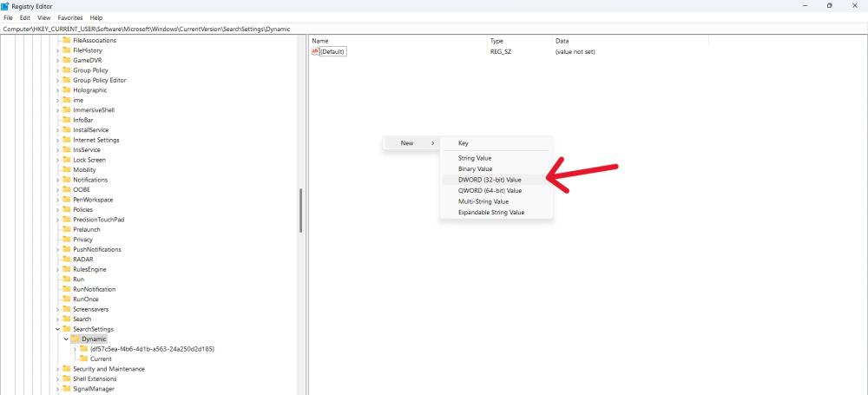Select the Screensavers key
Image resolution: width=868 pixels, height=395 pixels.
[x=91, y=309]
